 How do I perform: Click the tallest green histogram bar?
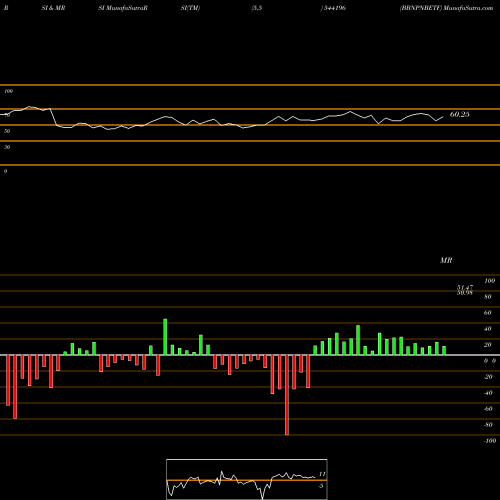tap(165, 337)
